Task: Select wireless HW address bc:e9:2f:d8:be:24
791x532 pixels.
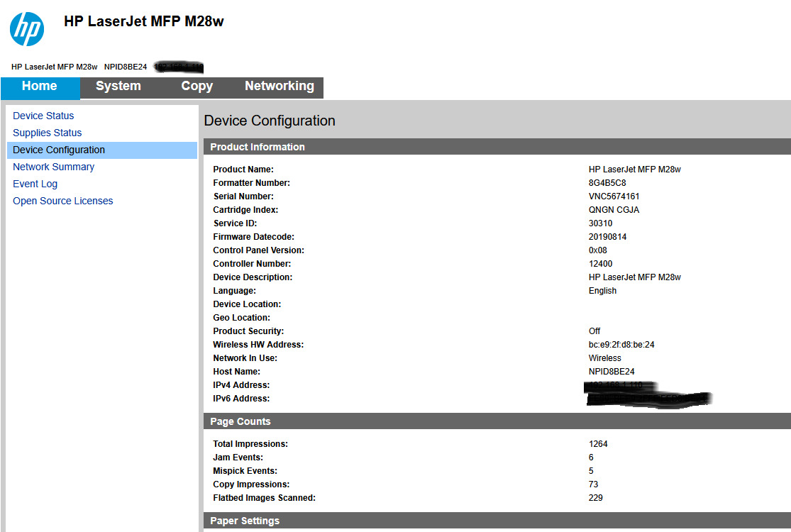Action: (621, 345)
